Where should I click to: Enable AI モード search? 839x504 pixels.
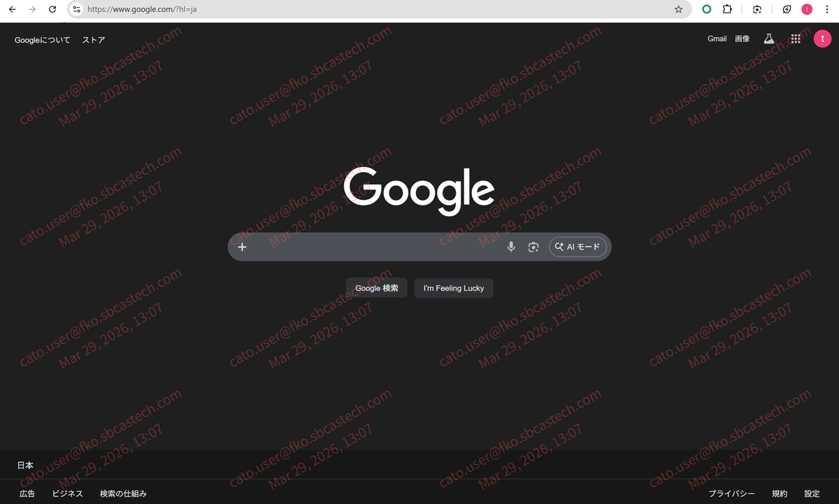click(578, 246)
